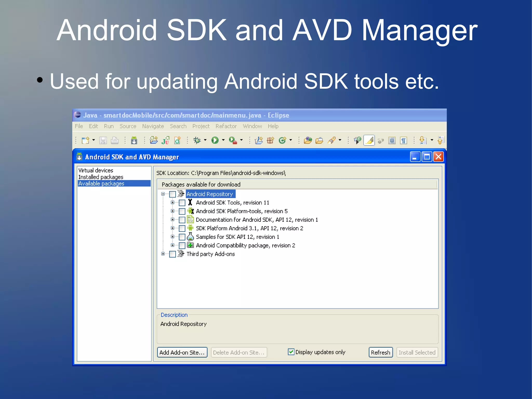The image size is (532, 399).
Task: Open the Refactor menu
Action: click(x=226, y=126)
